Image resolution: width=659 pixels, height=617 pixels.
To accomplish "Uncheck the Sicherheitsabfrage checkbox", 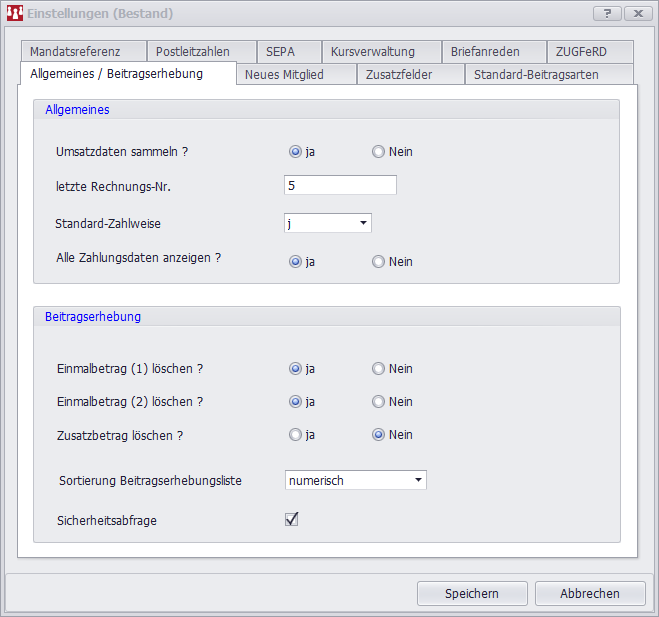I will point(292,519).
